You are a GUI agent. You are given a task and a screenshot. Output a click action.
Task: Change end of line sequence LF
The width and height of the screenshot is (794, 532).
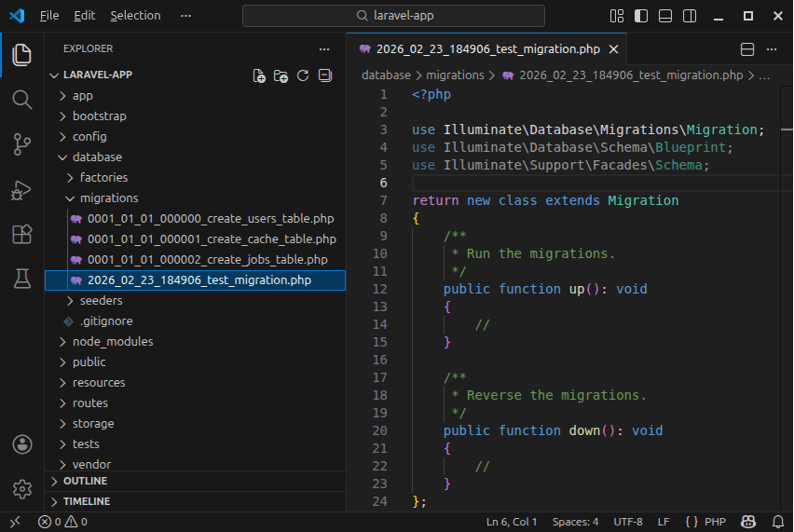tap(664, 522)
